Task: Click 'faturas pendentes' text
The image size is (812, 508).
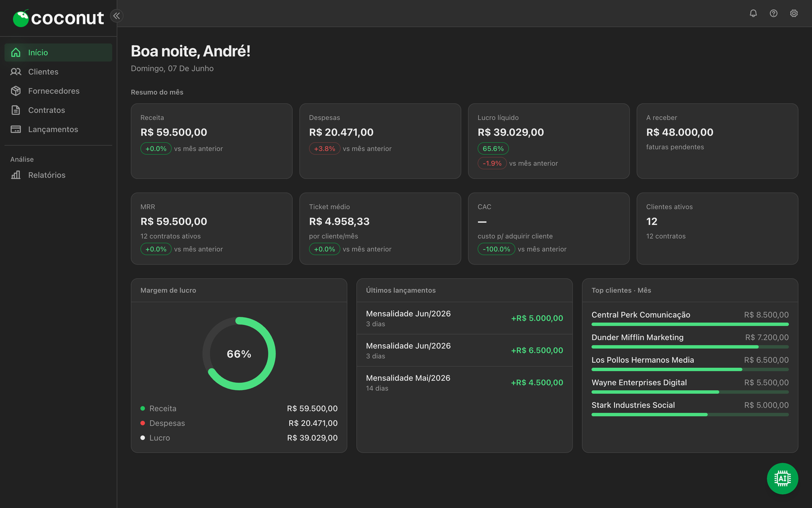Action: point(675,147)
